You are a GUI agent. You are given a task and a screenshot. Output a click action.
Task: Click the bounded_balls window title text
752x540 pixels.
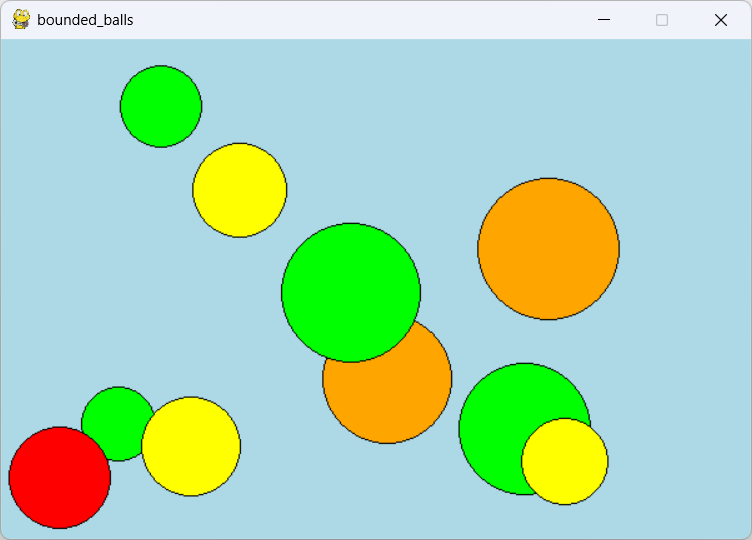(x=85, y=20)
